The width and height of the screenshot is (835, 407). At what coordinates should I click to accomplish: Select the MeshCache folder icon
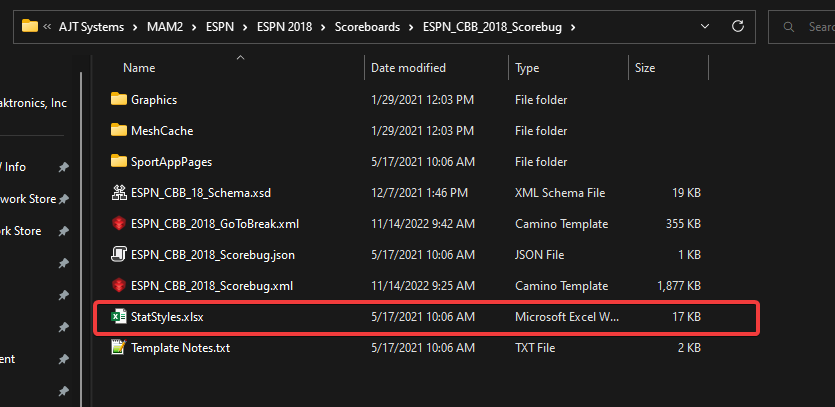point(119,131)
